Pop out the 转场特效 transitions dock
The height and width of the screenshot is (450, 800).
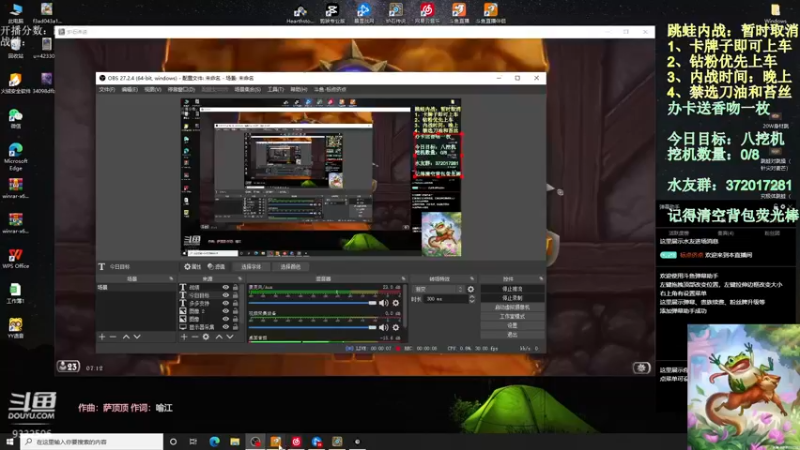(x=472, y=279)
